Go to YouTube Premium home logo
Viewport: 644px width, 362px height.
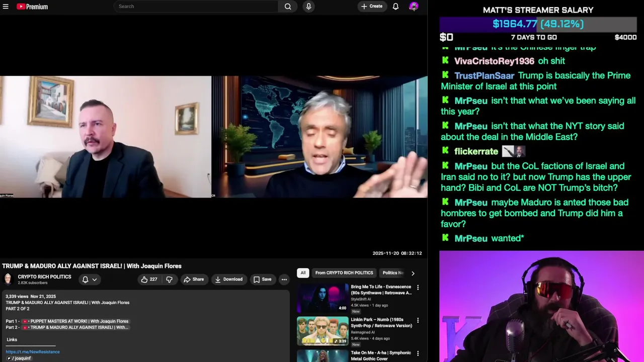tap(32, 7)
